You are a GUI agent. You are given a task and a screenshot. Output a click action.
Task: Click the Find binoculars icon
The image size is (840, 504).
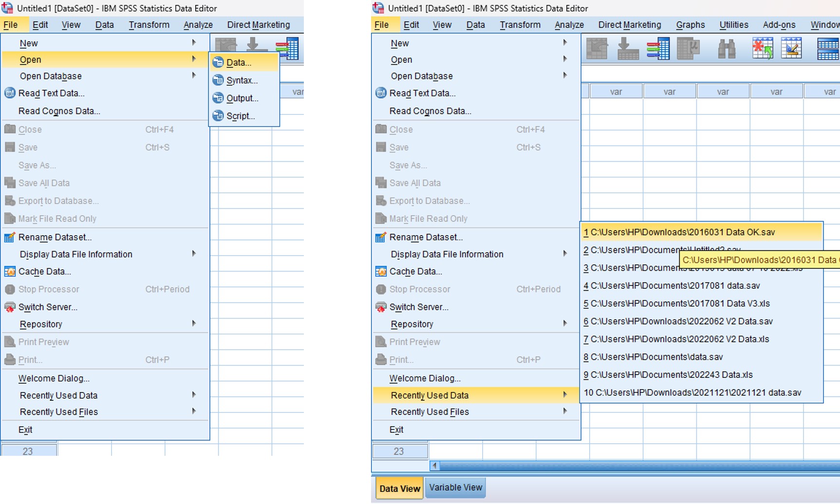(x=727, y=49)
